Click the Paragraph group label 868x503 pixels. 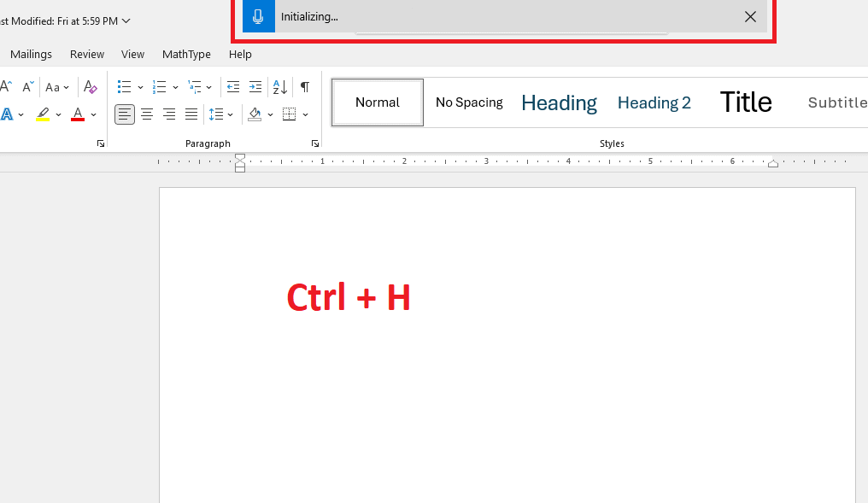(x=208, y=143)
